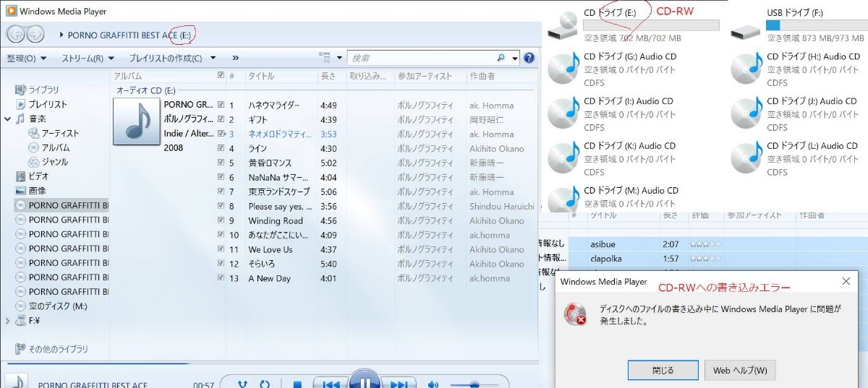Image resolution: width=868 pixels, height=388 pixels.
Task: Click the album art thumbnail
Action: pos(136,121)
